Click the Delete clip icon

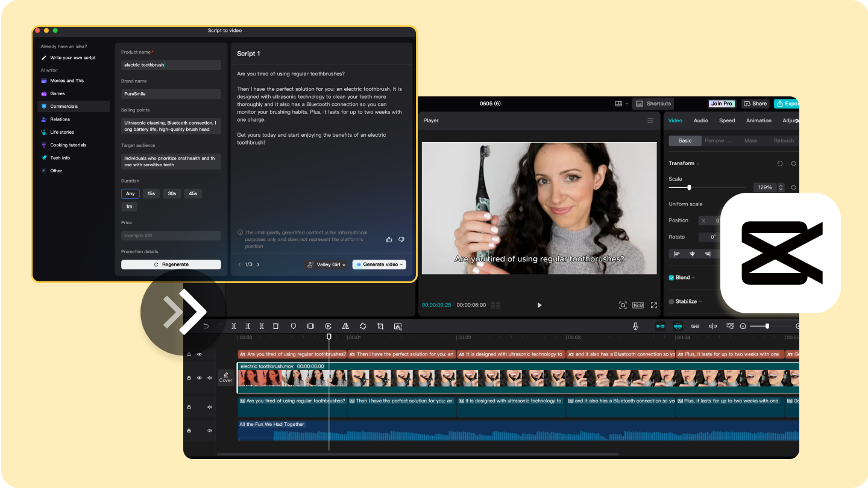pyautogui.click(x=275, y=326)
